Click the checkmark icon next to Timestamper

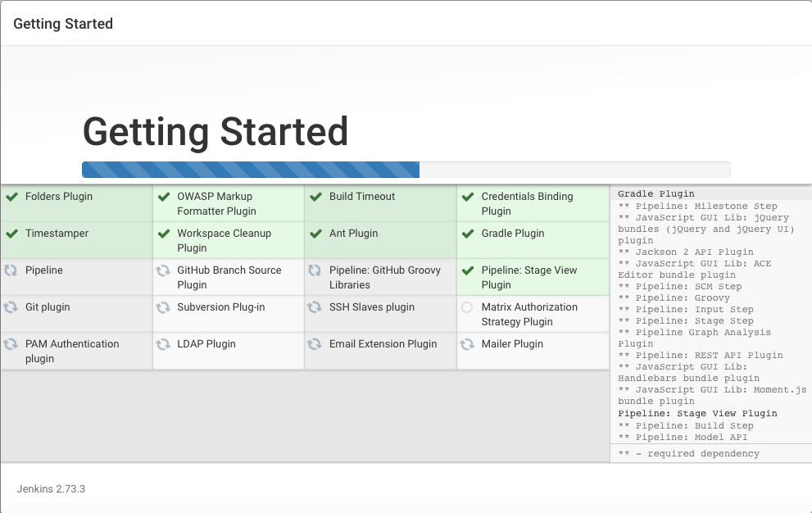11,234
